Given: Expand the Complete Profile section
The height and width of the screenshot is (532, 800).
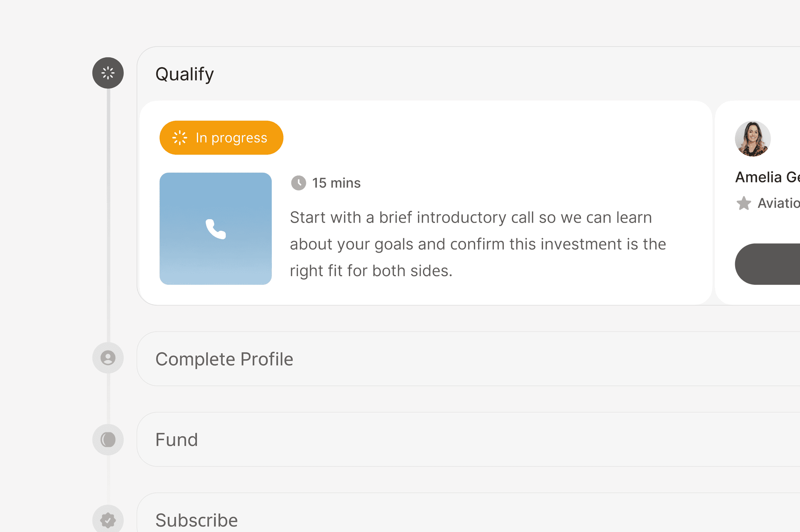Looking at the screenshot, I should coord(469,359).
